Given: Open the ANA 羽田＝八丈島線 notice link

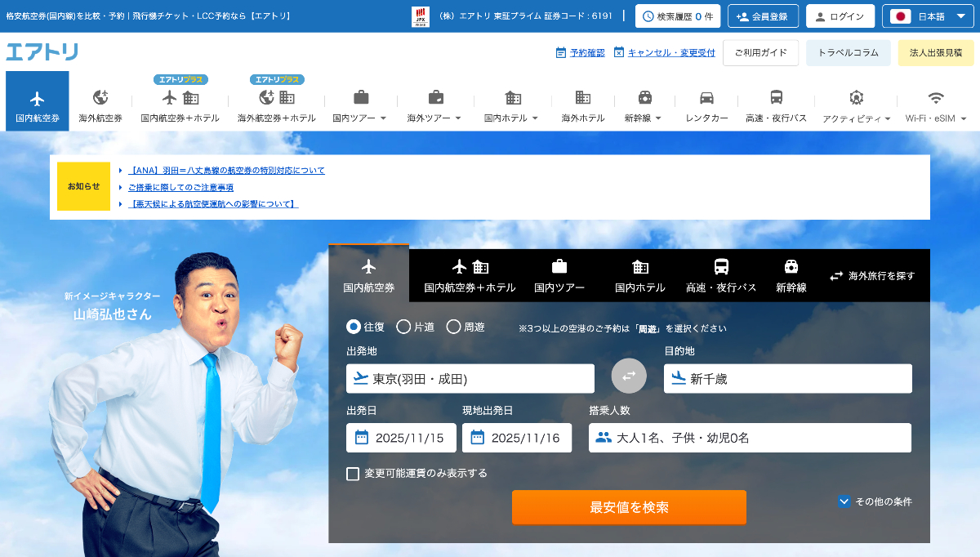Looking at the screenshot, I should 226,171.
